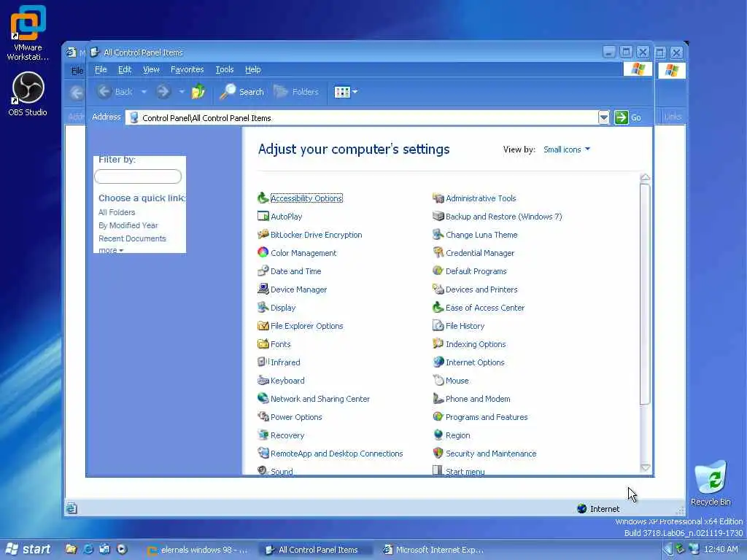Open Ease of Access Center icon
The image size is (747, 560).
[x=438, y=307]
